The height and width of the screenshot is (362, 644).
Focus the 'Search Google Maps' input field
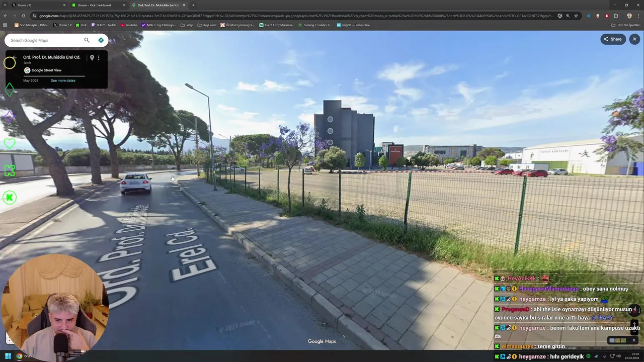(x=45, y=40)
